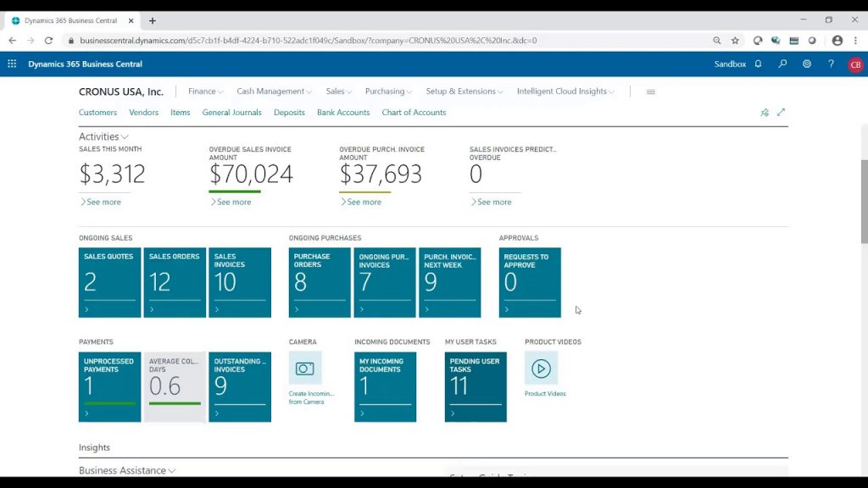Expand the Setup & Extensions menu

click(x=464, y=91)
